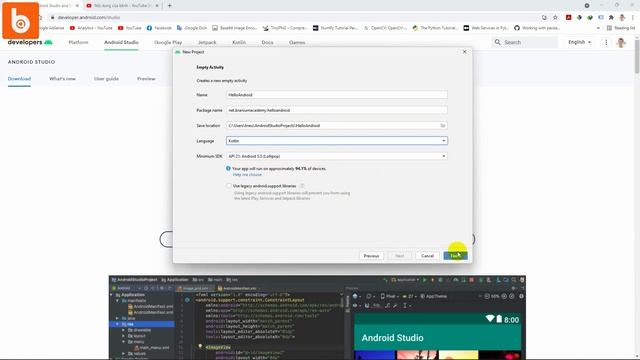This screenshot has height=360, width=640.
Task: Open the Facebook bookmark
Action: 159,28
